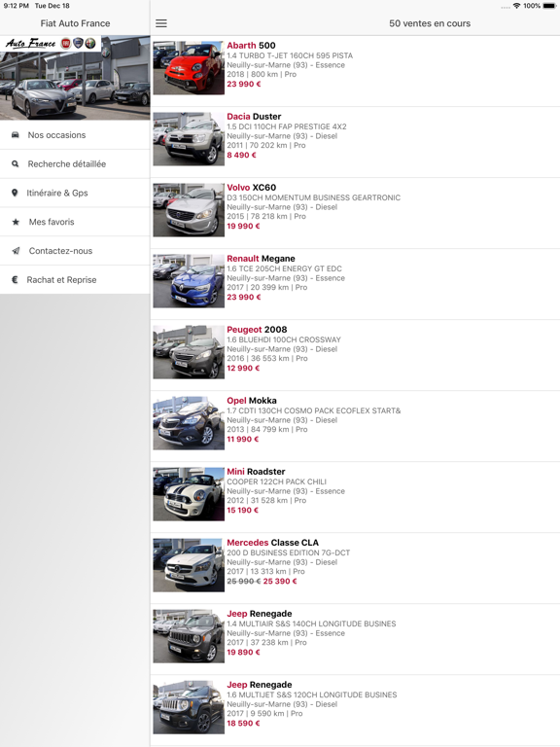560x747 pixels.
Task: Click 1.6 BLUEHDI 100CH CROSSWAY text
Action: pyautogui.click(x=284, y=339)
